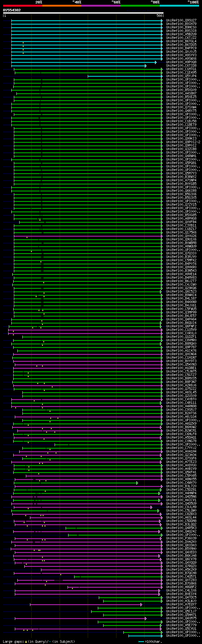Open the UniRef100_C4Q571 entry
Screen dimensions: 202x644
click(x=181, y=576)
